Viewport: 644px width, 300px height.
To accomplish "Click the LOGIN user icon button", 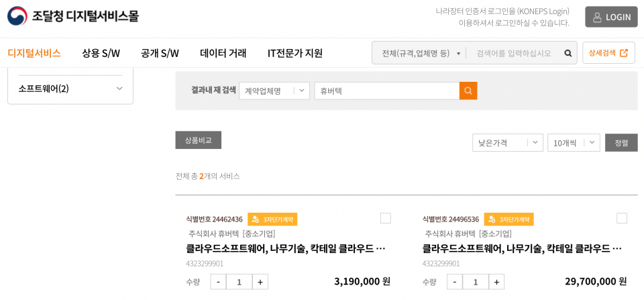I will tap(611, 17).
